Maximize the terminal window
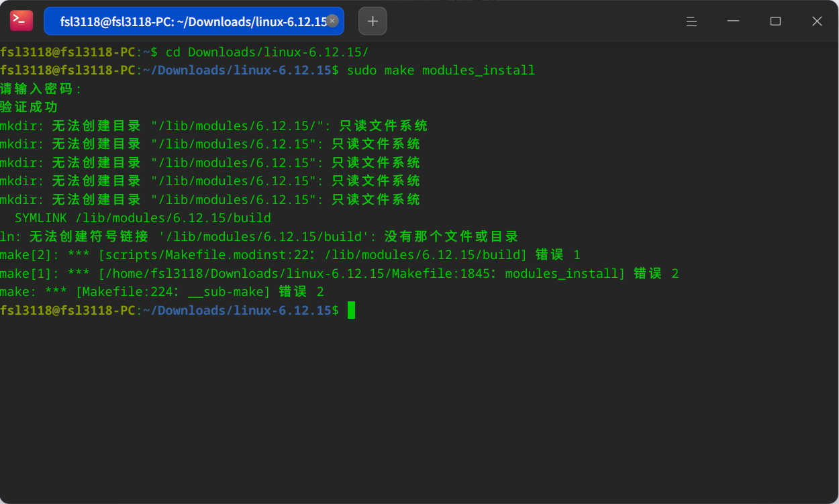The height and width of the screenshot is (504, 839). [775, 21]
